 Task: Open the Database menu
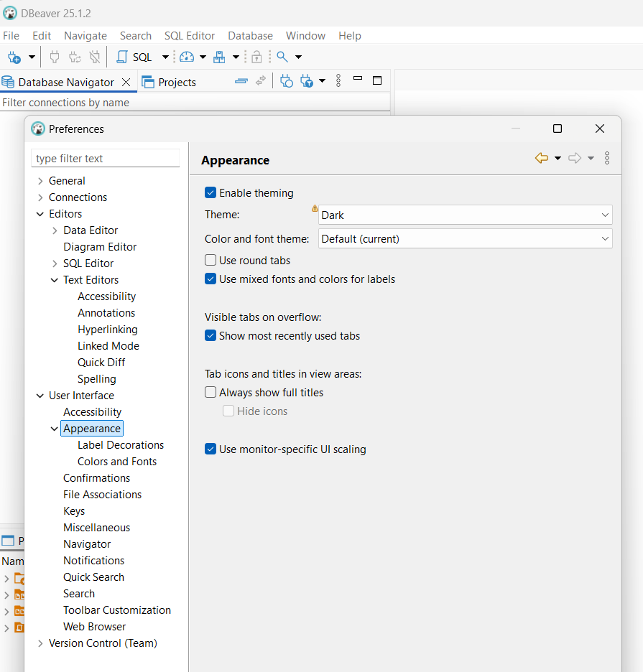tap(250, 36)
